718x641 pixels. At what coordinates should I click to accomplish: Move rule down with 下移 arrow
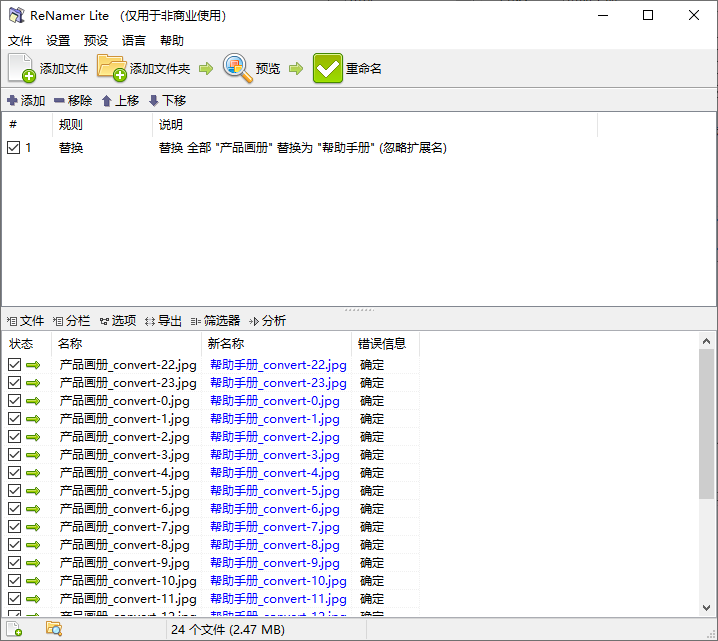pos(153,101)
